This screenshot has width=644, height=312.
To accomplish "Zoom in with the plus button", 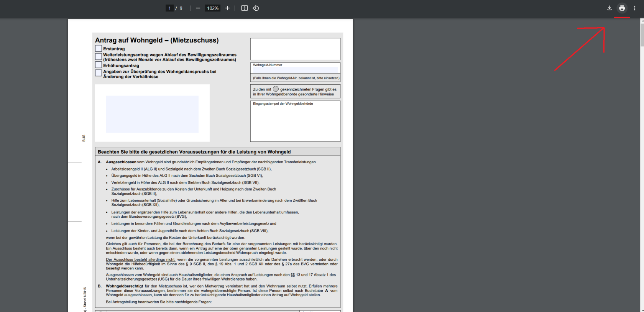I will pos(227,8).
